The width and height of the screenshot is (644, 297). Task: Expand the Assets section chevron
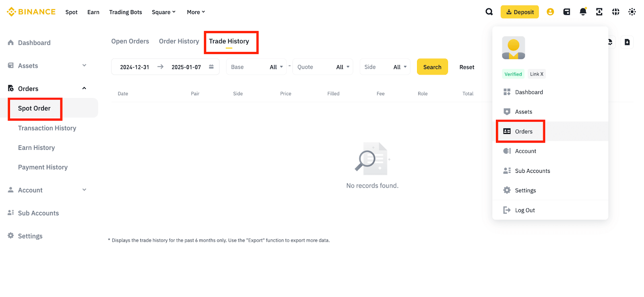pyautogui.click(x=84, y=65)
